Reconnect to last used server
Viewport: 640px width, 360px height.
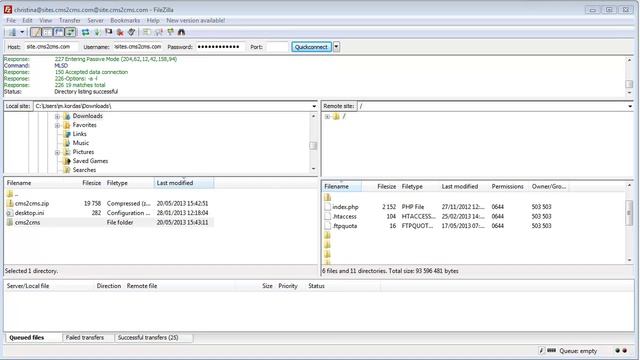click(x=131, y=32)
